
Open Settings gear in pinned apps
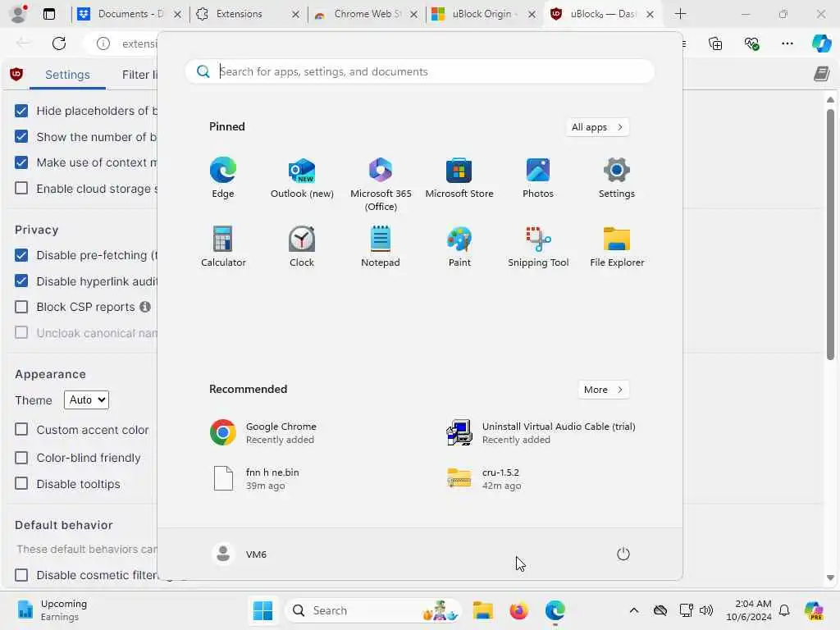tap(617, 178)
